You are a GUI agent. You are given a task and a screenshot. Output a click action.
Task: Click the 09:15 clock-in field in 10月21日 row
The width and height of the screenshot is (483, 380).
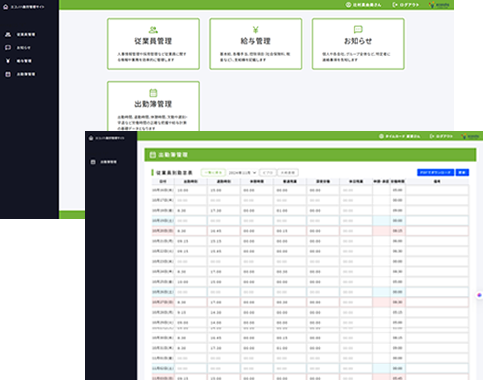(191, 241)
